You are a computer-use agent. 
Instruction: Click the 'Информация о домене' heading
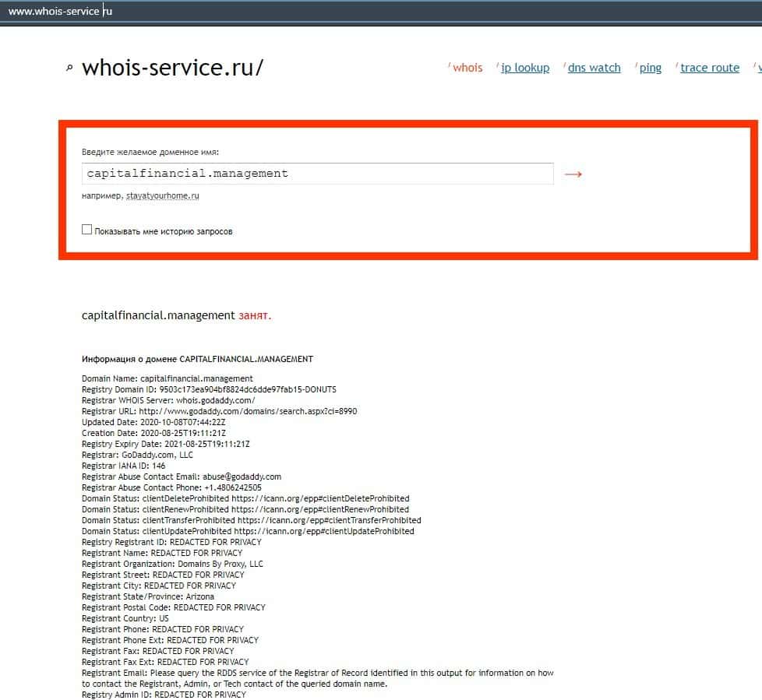(197, 359)
